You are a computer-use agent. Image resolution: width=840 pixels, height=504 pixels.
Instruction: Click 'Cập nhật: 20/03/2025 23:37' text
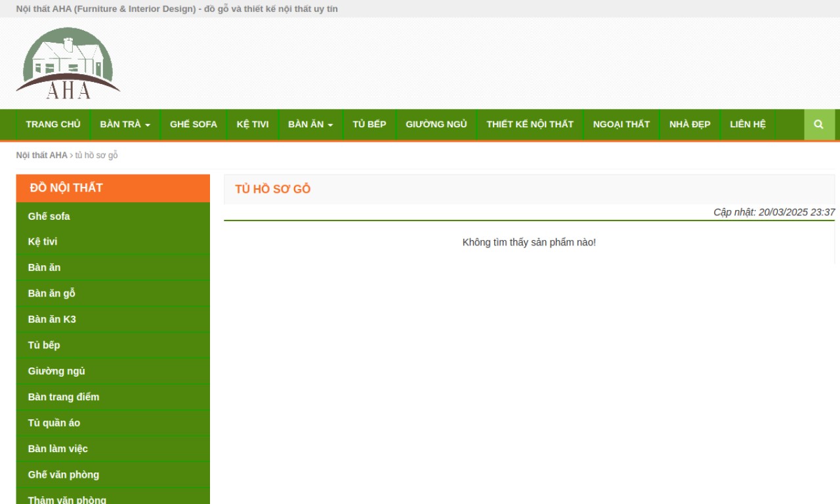pyautogui.click(x=774, y=212)
